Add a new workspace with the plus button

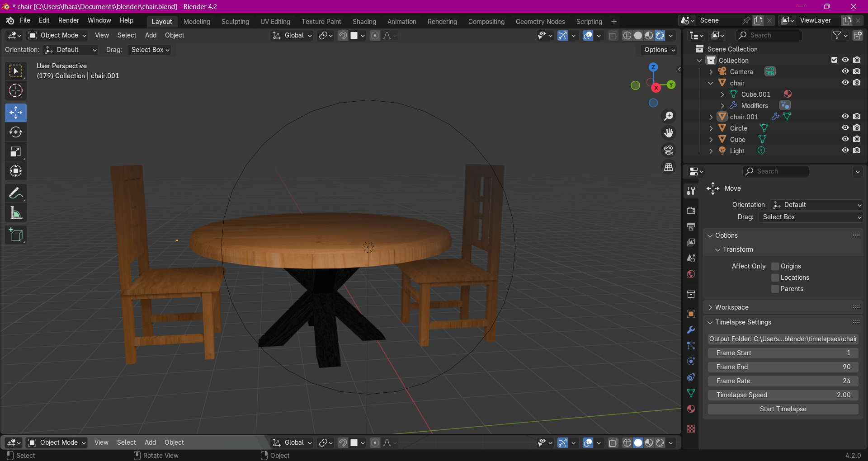click(614, 22)
